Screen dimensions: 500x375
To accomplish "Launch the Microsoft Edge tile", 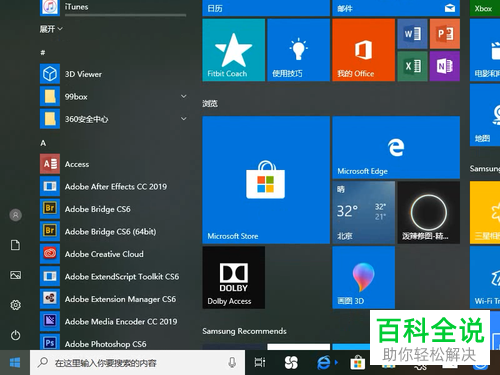I will click(396, 147).
